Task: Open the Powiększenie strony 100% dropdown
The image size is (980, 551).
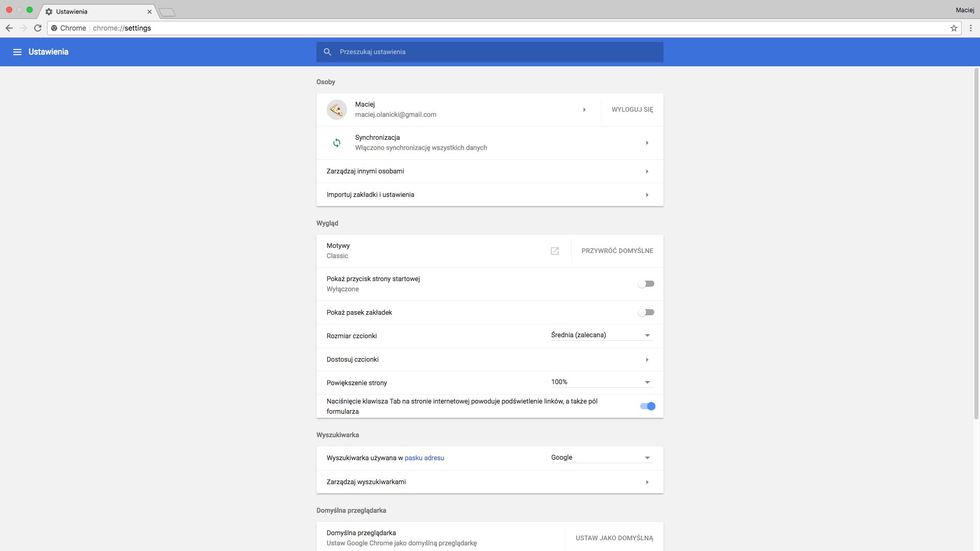Action: 601,382
